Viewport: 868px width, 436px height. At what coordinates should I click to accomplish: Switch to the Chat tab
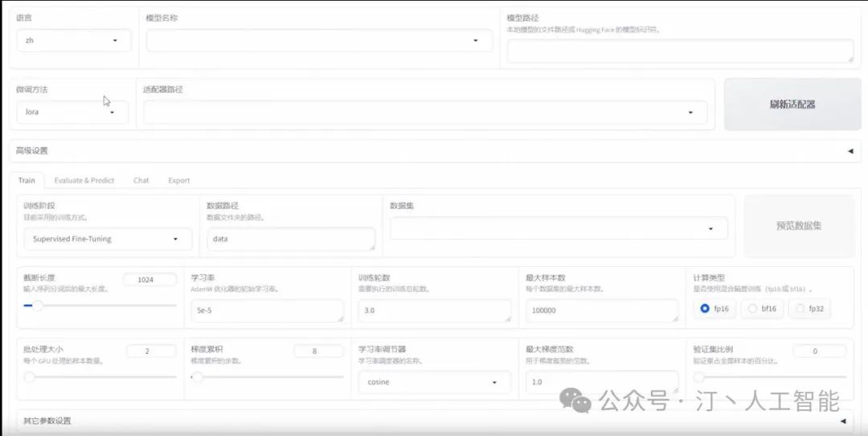click(x=141, y=180)
